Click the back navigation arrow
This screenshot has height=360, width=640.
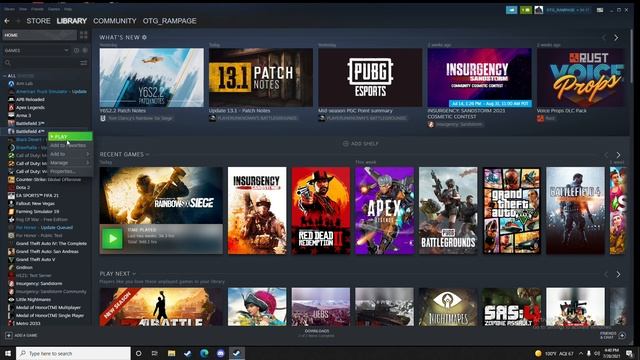[7, 21]
